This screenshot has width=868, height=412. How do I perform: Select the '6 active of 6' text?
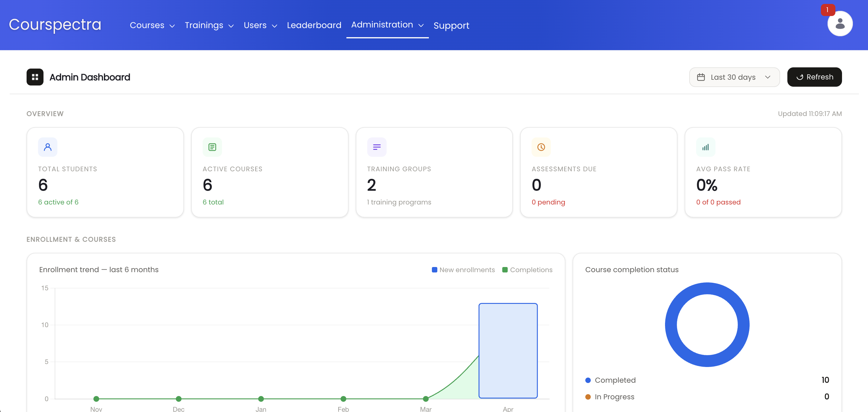pyautogui.click(x=58, y=202)
